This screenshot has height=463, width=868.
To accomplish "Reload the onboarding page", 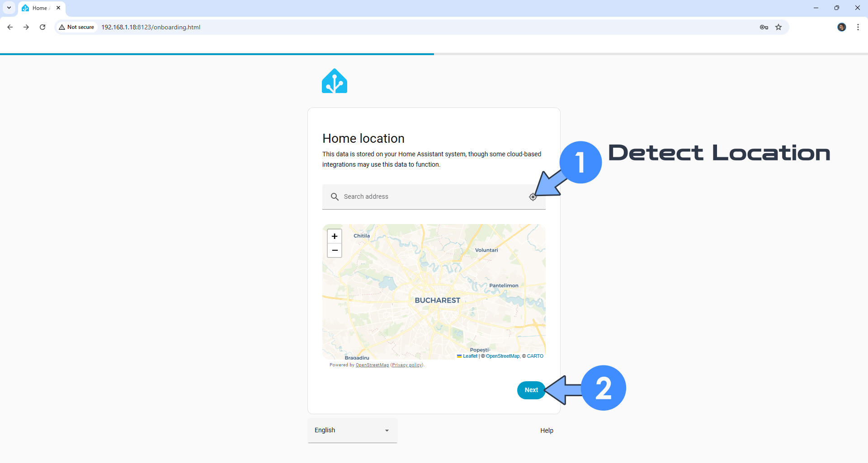I will [42, 27].
